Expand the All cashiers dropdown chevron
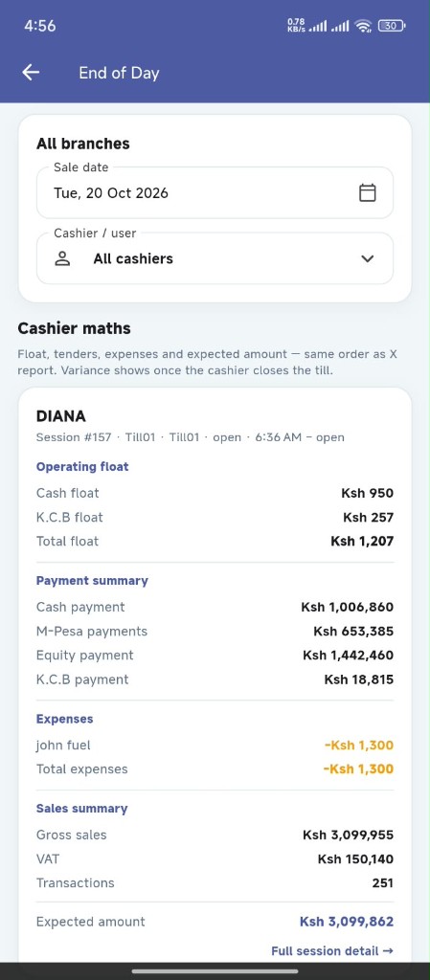The image size is (430, 980). point(368,258)
